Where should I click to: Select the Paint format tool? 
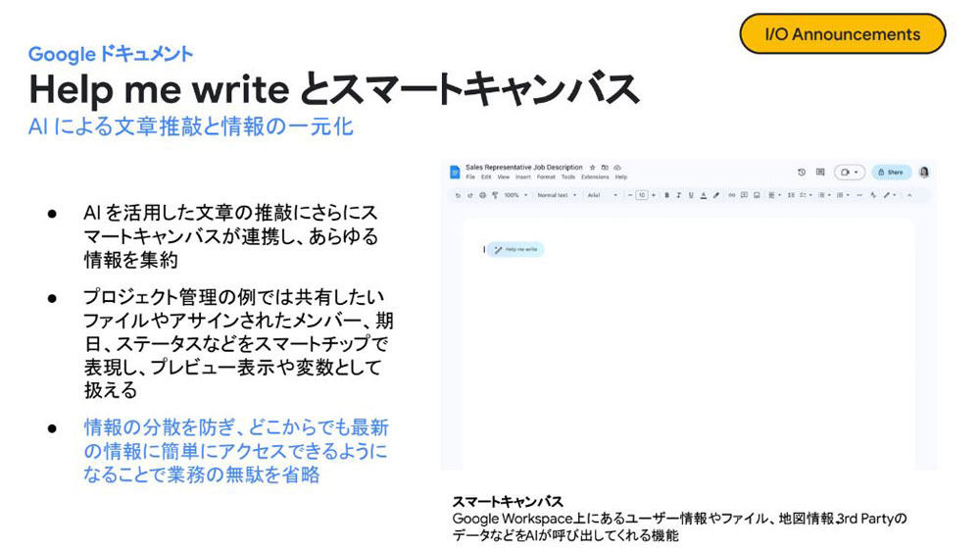click(495, 195)
